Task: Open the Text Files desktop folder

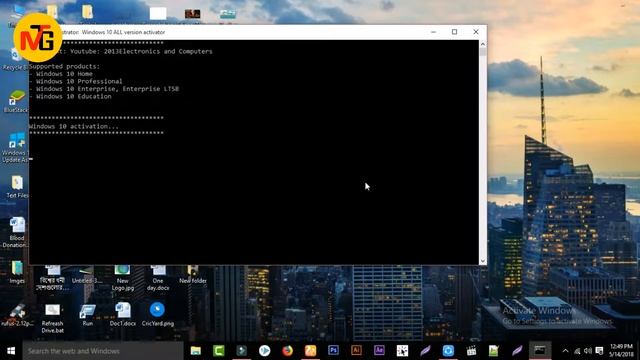Action: pos(17,187)
